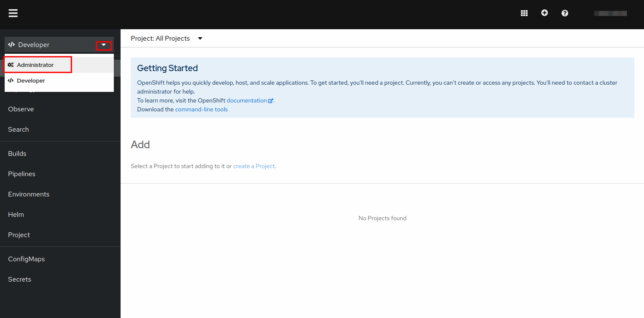Select Administrator from the perspective menu
This screenshot has width=644, height=318.
click(36, 64)
